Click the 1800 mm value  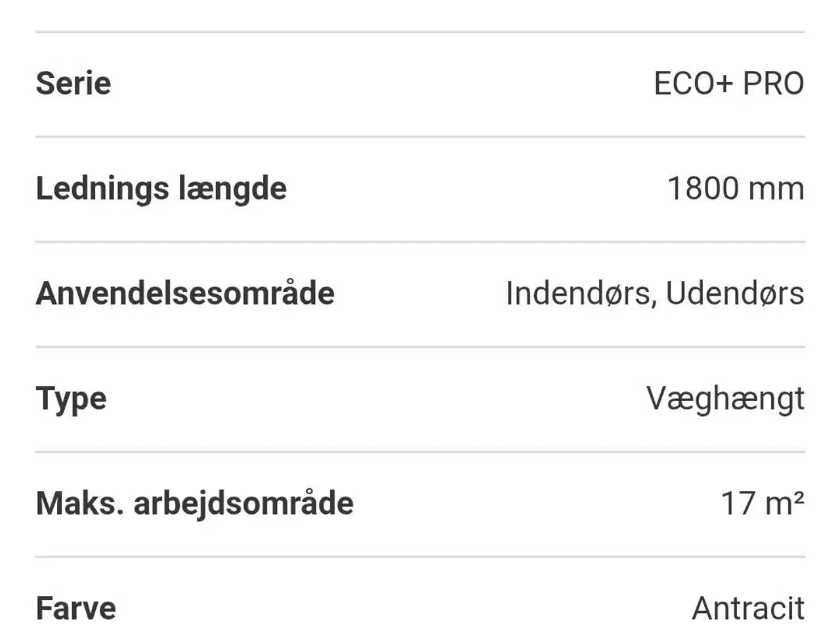point(736,189)
